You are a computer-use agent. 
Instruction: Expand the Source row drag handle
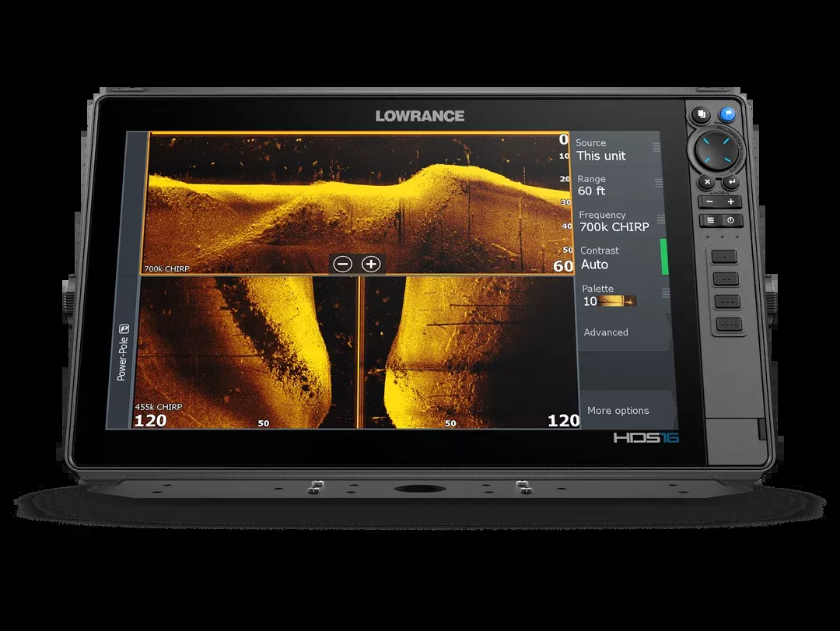tap(656, 147)
